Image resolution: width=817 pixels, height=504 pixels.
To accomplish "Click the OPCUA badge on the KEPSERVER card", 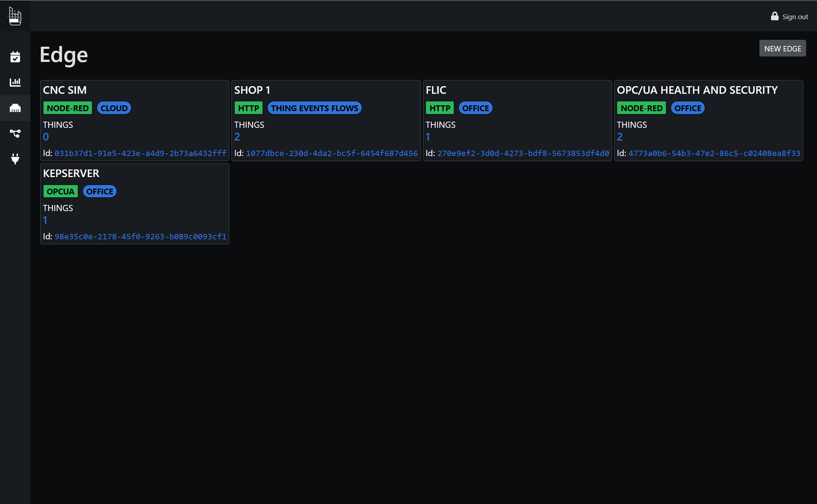I will 60,192.
